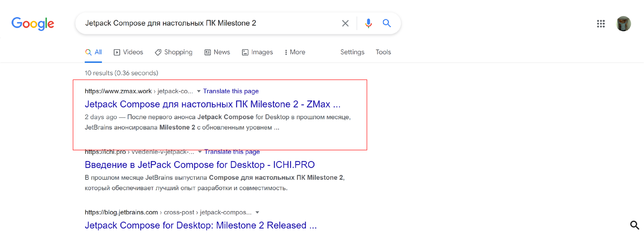Screen dimensions: 644x234
Task: Click the https://ichi.pro URL text
Action: coord(105,152)
